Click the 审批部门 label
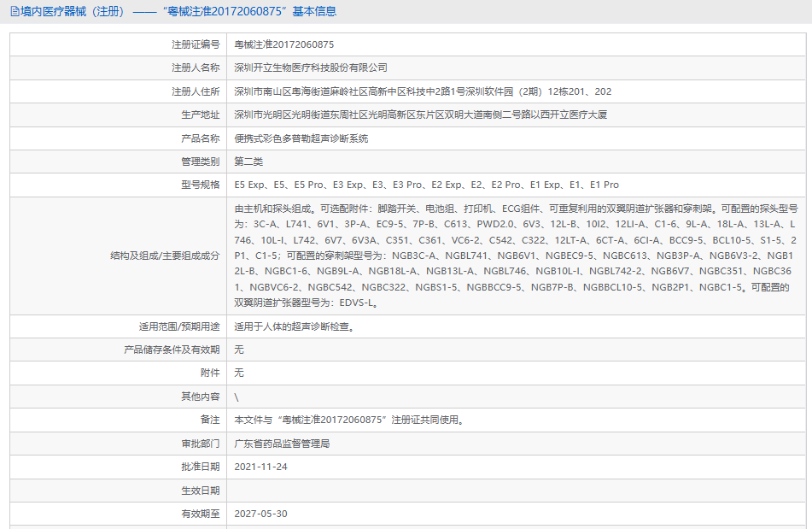The height and width of the screenshot is (529, 812). tap(201, 444)
